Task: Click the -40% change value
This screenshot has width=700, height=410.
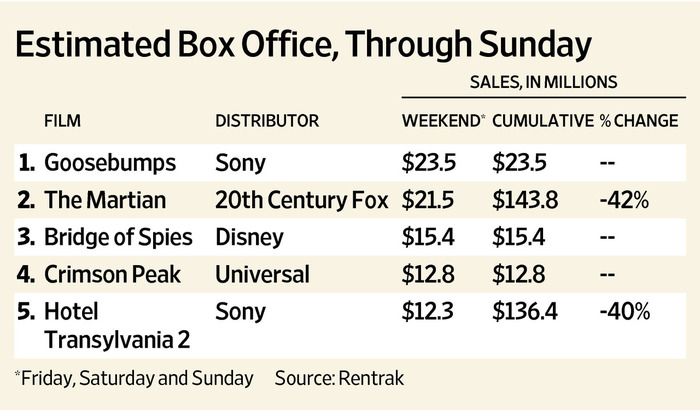Action: tap(625, 311)
